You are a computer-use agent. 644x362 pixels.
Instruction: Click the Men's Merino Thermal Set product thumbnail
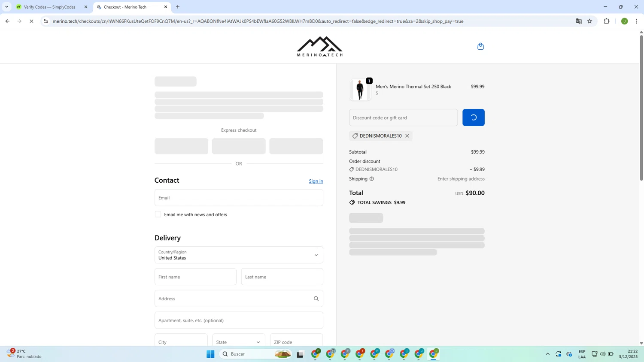(x=360, y=90)
